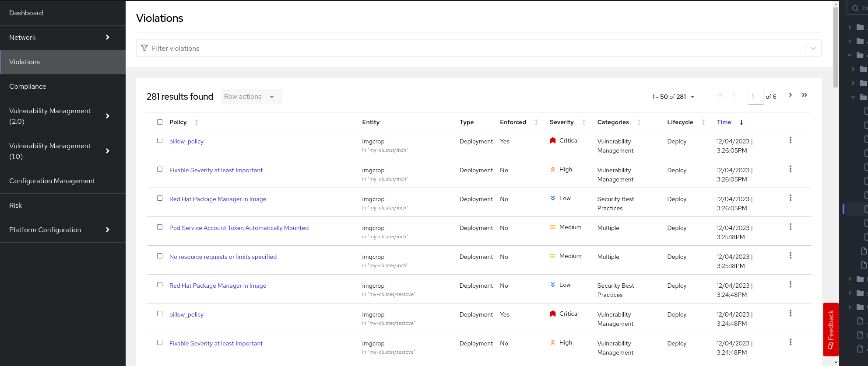Open the Compliance page

[63, 87]
